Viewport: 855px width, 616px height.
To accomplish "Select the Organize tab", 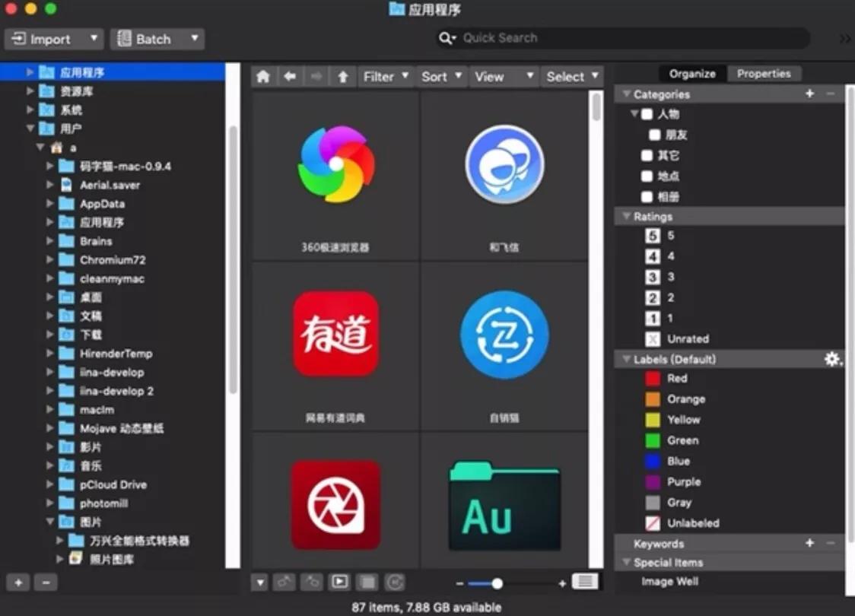I will point(691,73).
